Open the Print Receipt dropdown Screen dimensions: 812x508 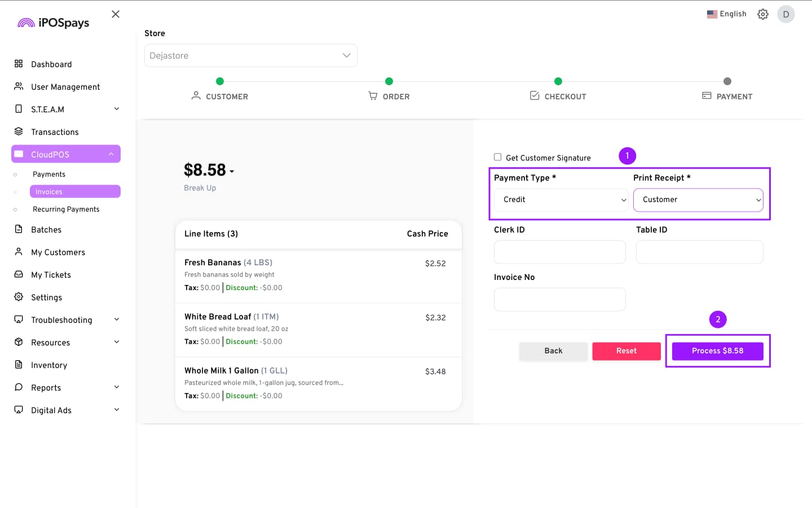coord(698,200)
